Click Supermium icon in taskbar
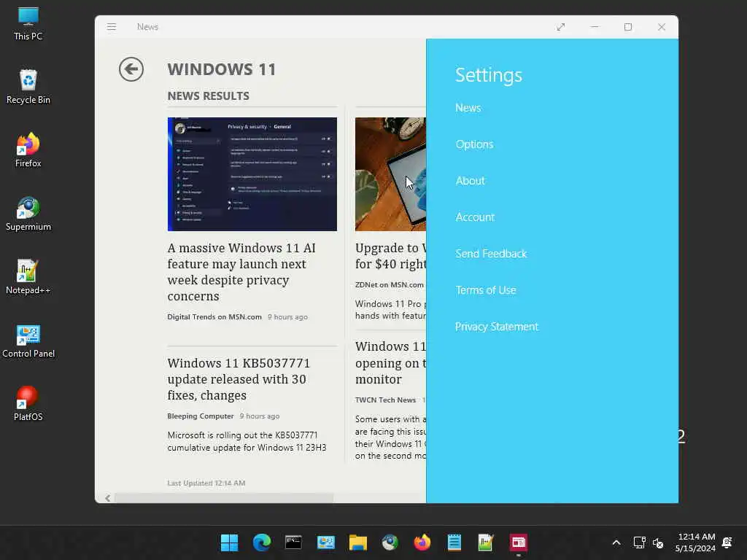 click(x=390, y=542)
